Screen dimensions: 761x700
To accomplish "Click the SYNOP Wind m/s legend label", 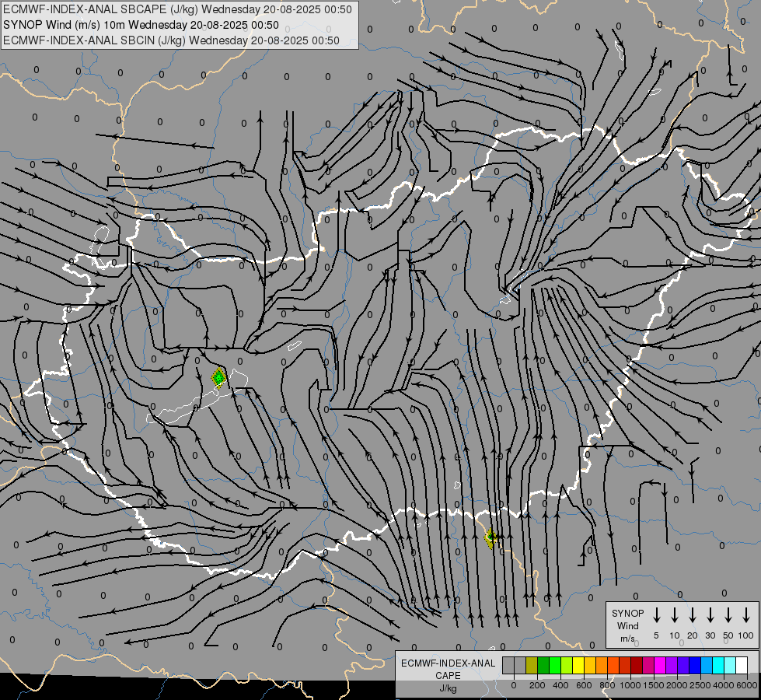I will 627,625.
